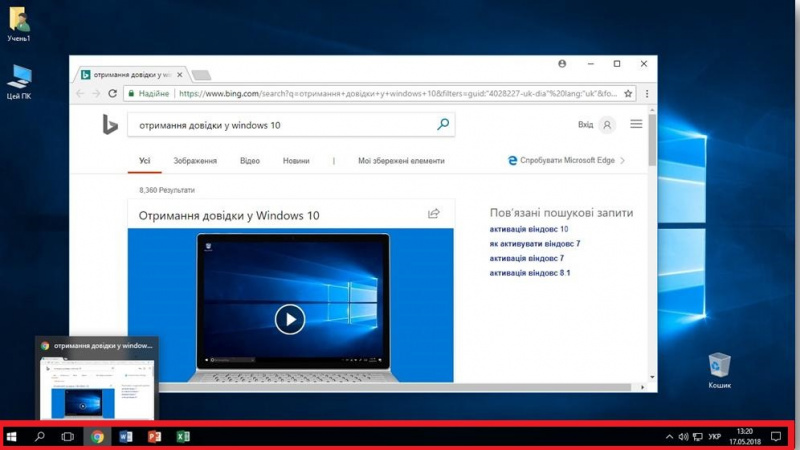Screen dimensions: 800x450
Task: Show hidden system tray icons
Action: 669,437
